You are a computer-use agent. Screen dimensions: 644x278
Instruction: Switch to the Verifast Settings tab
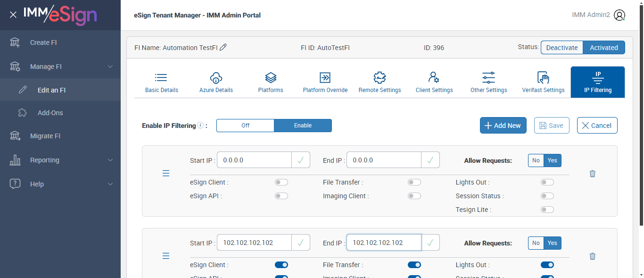point(543,83)
